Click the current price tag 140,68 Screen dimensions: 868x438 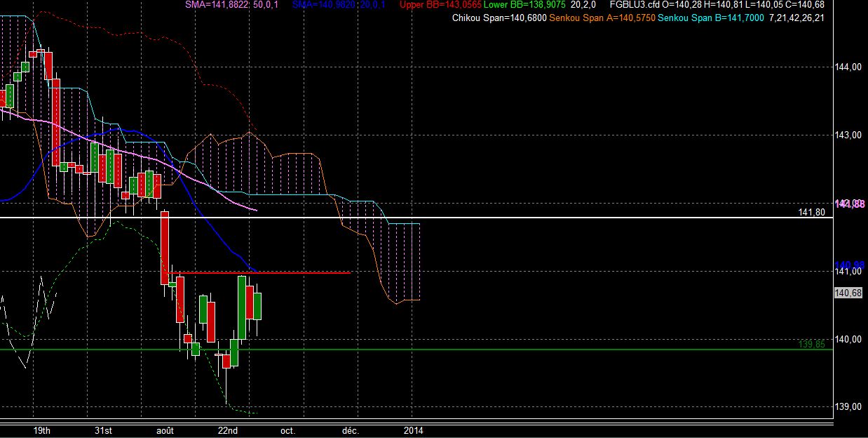[x=848, y=293]
